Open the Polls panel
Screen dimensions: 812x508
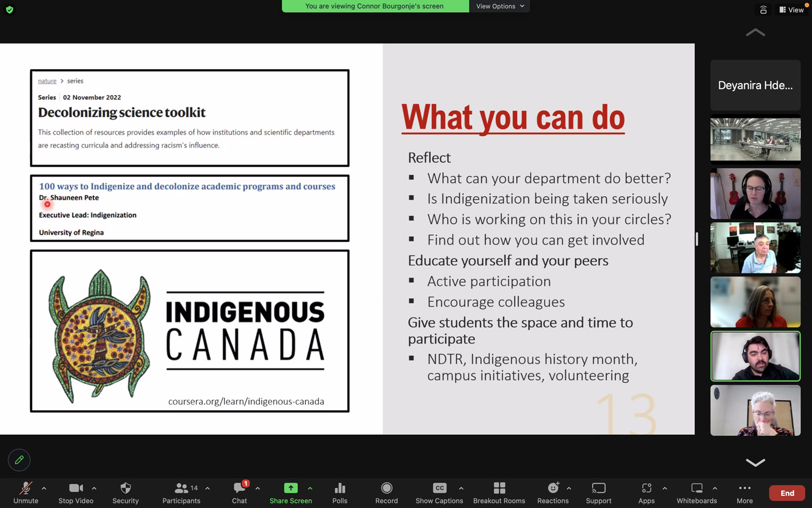click(340, 492)
